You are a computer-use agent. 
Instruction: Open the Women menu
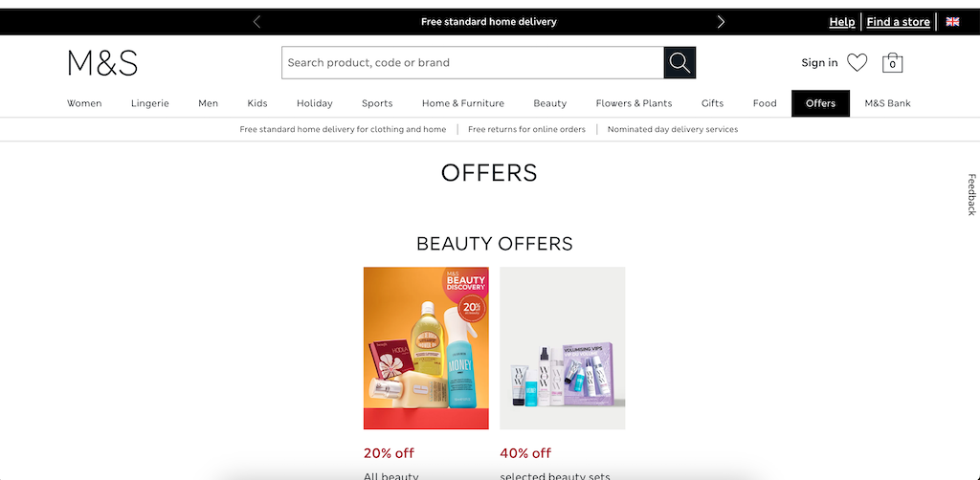tap(84, 103)
